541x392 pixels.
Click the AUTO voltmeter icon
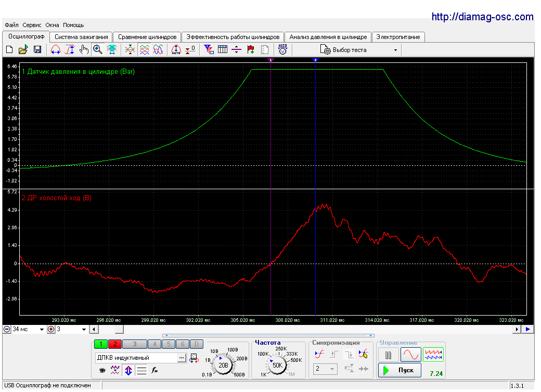coord(282,50)
